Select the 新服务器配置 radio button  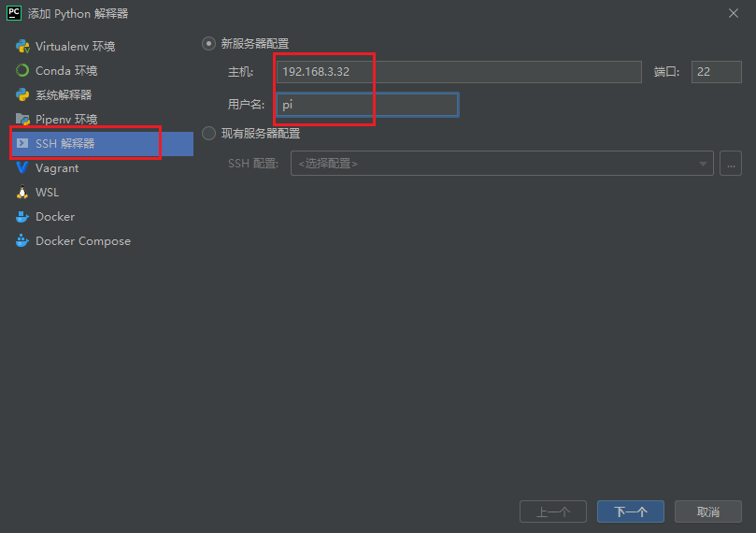point(209,44)
